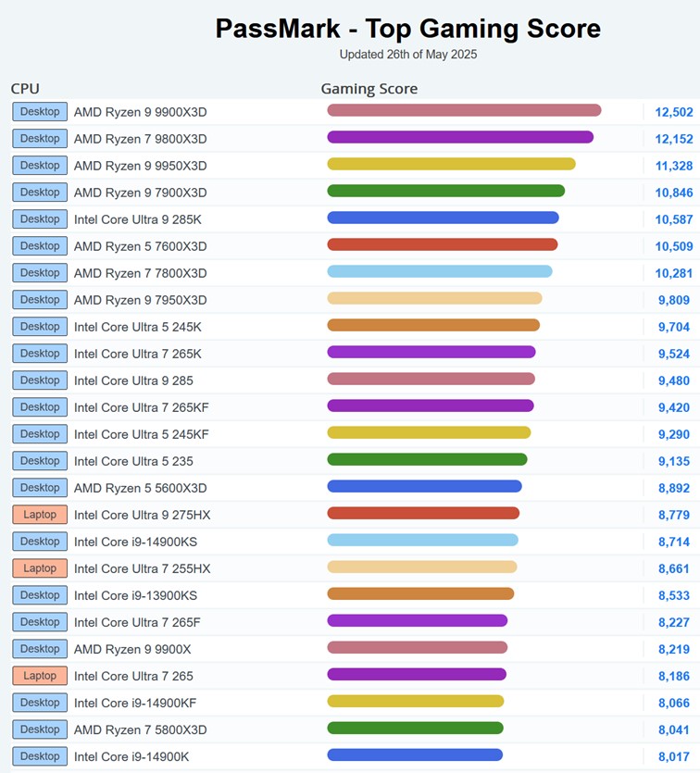
Task: Click the score value 11,328
Action: pyautogui.click(x=674, y=166)
